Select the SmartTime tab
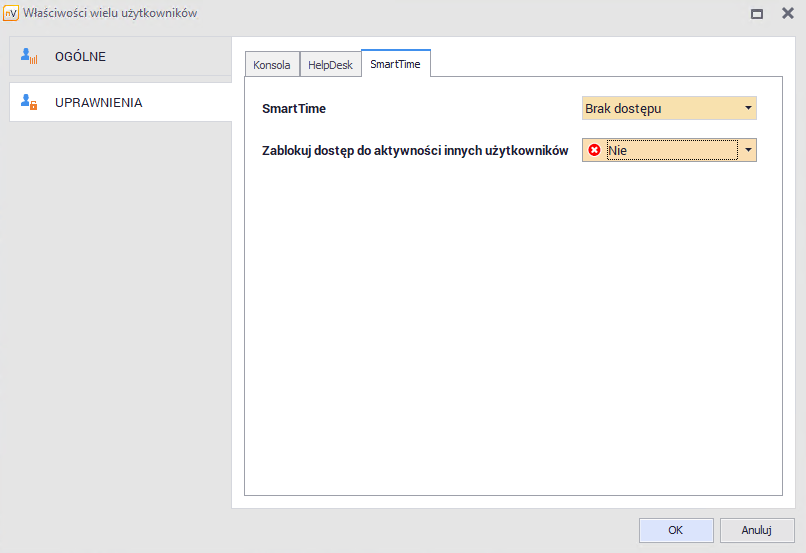The image size is (806, 553). (x=395, y=64)
